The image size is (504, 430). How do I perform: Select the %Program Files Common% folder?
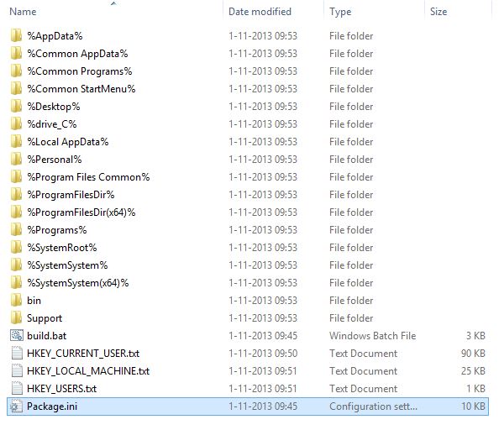[88, 177]
